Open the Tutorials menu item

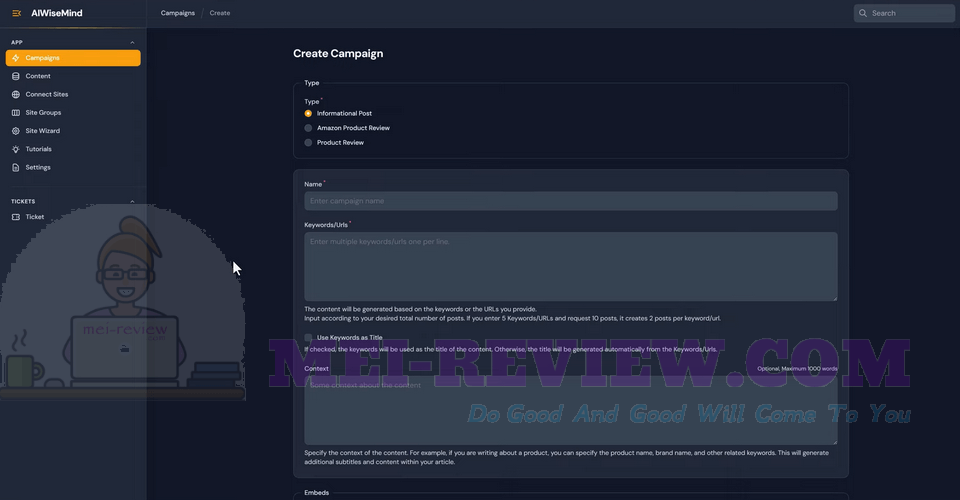click(73, 149)
